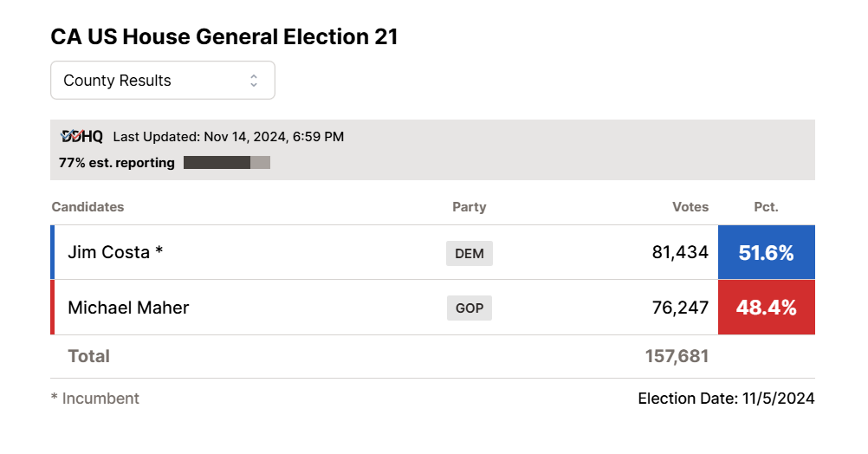Click the CA US House General Election heading

(x=224, y=37)
